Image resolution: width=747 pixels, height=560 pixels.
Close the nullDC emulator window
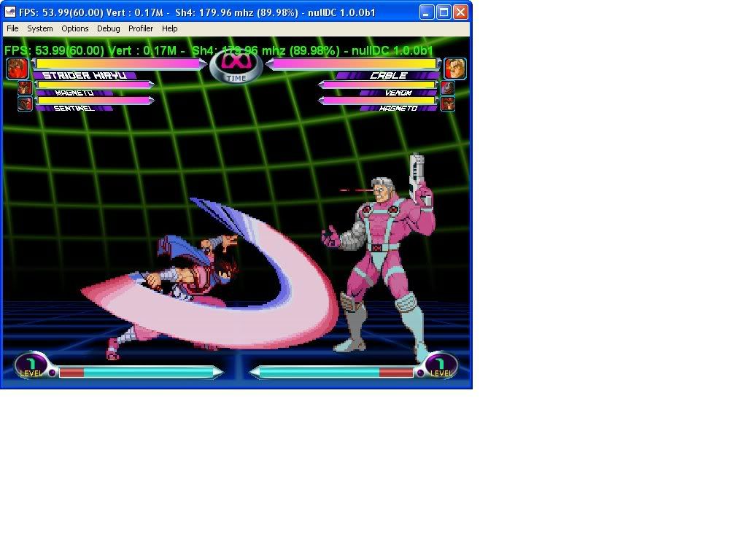point(460,12)
